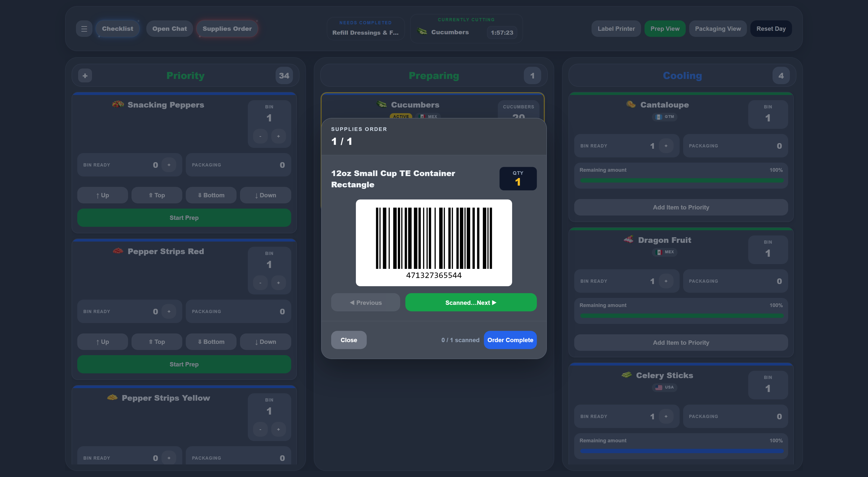The height and width of the screenshot is (477, 868).
Task: Click the Celery Sticks icon
Action: pyautogui.click(x=627, y=375)
